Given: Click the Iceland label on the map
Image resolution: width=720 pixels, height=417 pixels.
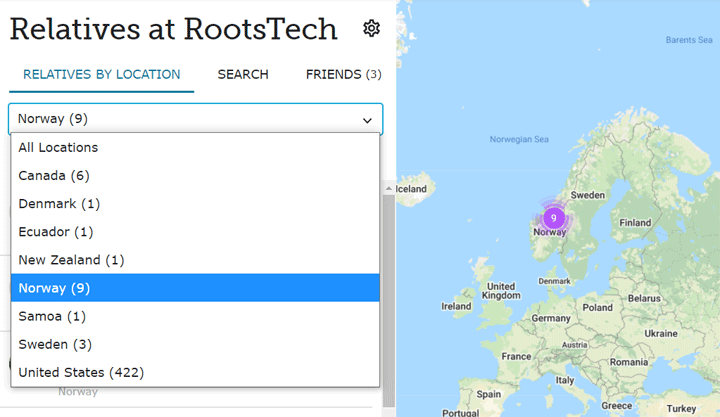Looking at the screenshot, I should coord(411,189).
